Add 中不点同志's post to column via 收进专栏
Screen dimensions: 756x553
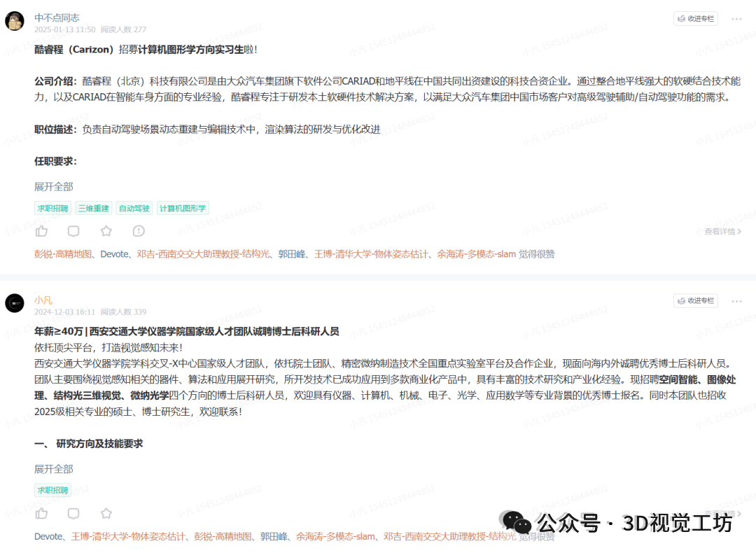pos(696,19)
